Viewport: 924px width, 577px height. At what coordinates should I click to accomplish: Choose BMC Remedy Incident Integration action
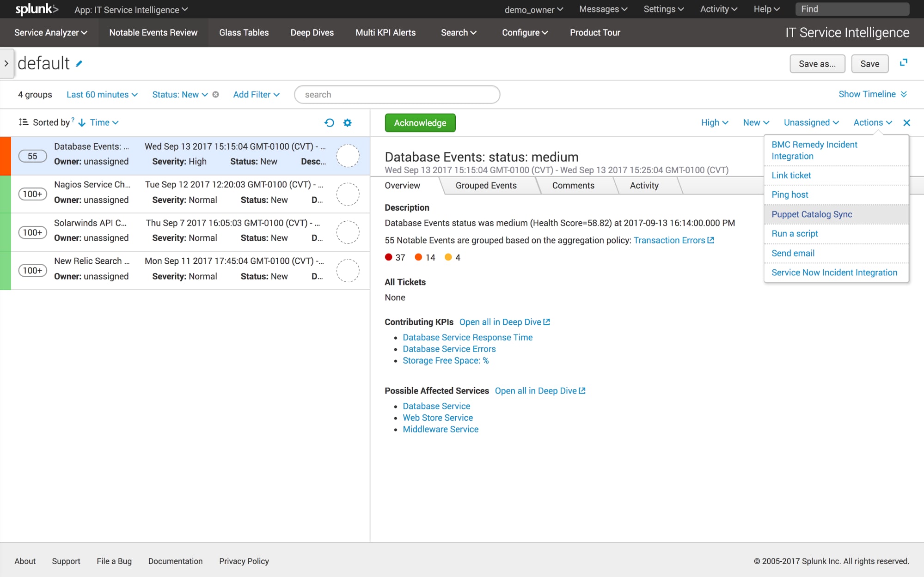click(x=836, y=151)
